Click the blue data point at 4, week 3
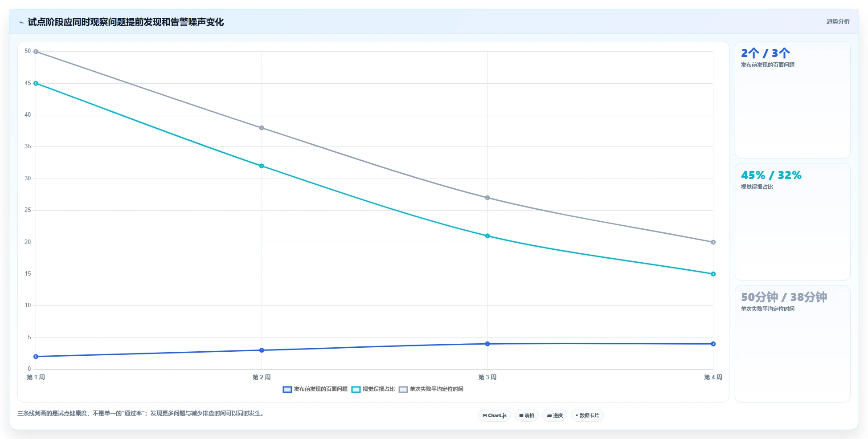 click(487, 344)
